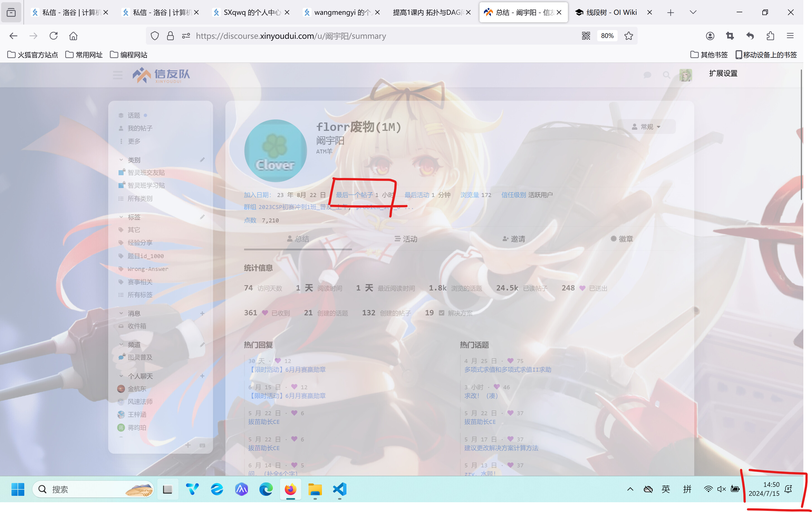Switch the 英 input language indicator
Screen dimensions: 812x512
click(x=666, y=489)
